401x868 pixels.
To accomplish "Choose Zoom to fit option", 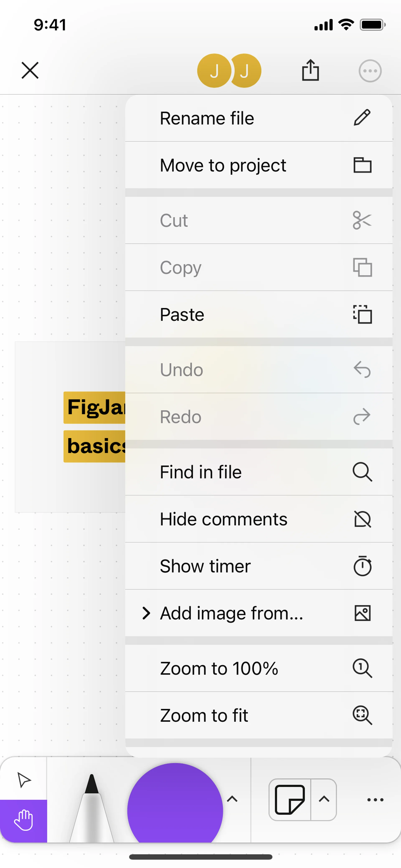I will [x=259, y=715].
